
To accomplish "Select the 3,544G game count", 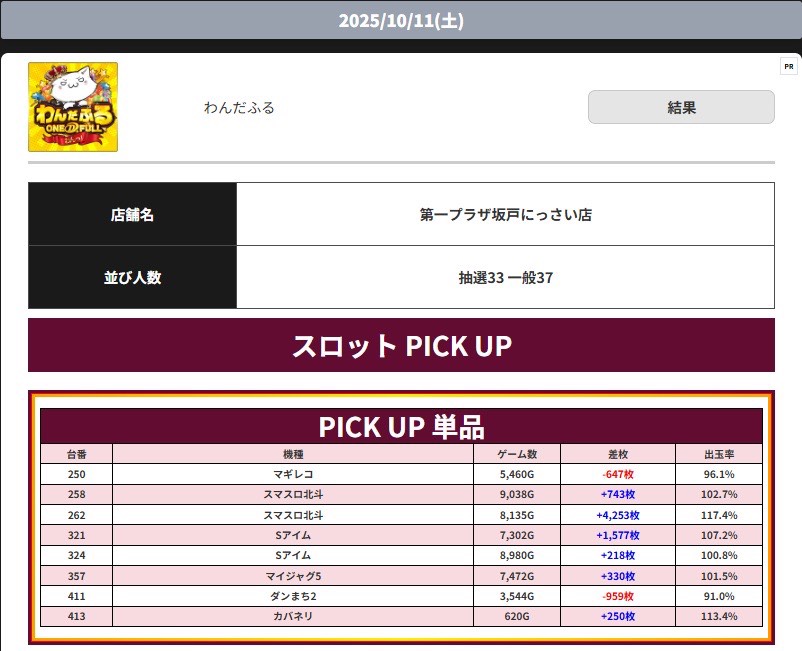I will point(517,596).
